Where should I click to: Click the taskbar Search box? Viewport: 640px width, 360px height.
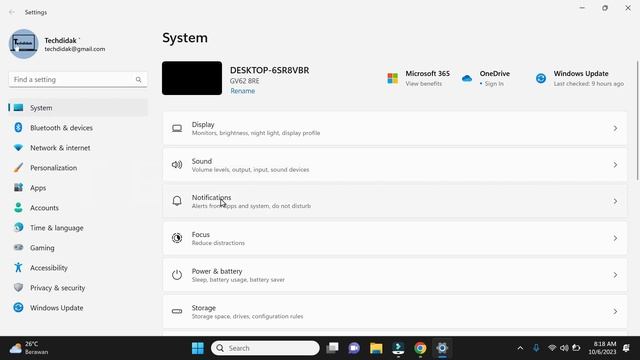(265, 348)
